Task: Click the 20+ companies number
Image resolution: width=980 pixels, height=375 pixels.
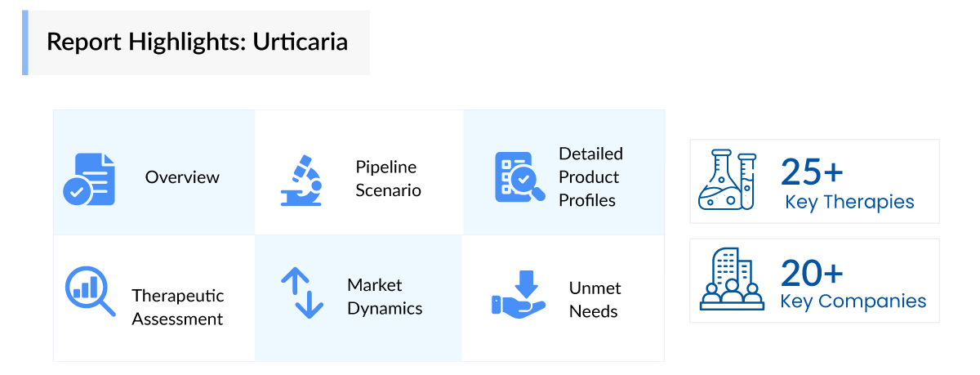Action: click(x=812, y=271)
